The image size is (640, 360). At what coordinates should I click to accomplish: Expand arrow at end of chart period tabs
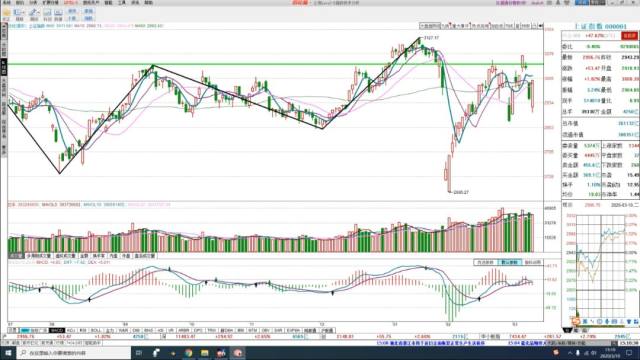pos(540,26)
